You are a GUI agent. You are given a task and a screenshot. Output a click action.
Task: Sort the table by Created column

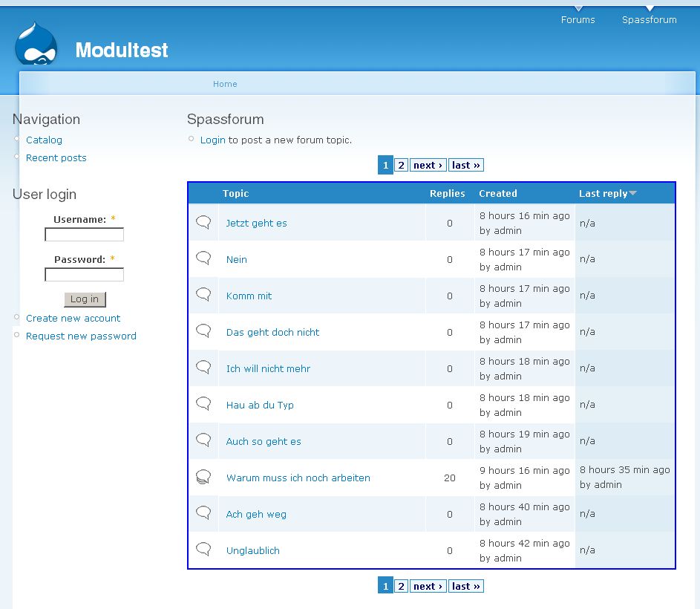(x=497, y=194)
